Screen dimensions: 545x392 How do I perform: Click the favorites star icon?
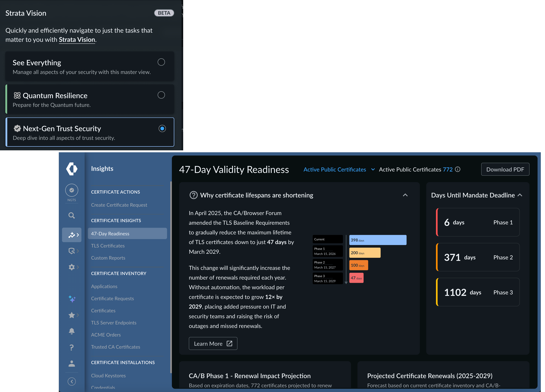[72, 315]
